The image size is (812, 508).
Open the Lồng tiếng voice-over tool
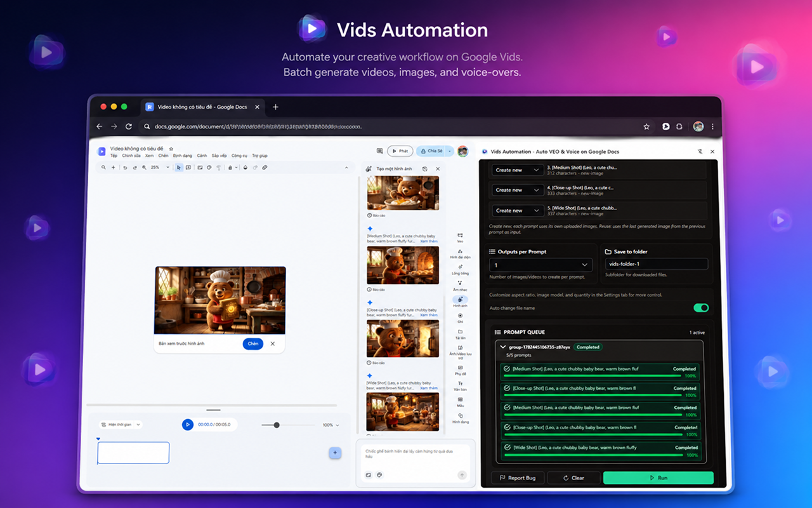460,269
